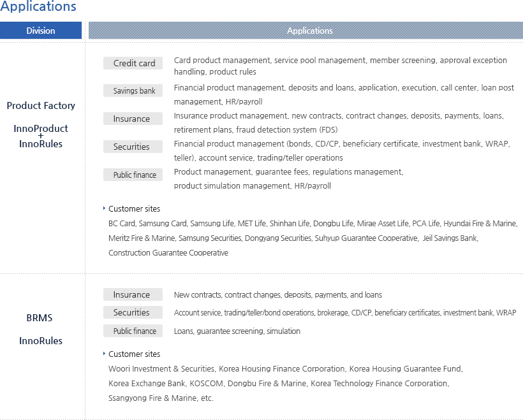The height and width of the screenshot is (420, 523).
Task: Click Public finance label in Product Factory section
Action: tap(133, 175)
